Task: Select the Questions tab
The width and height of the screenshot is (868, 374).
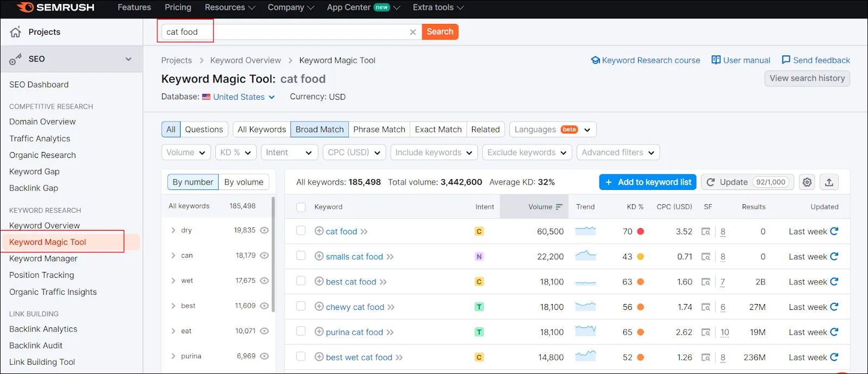Action: point(204,129)
